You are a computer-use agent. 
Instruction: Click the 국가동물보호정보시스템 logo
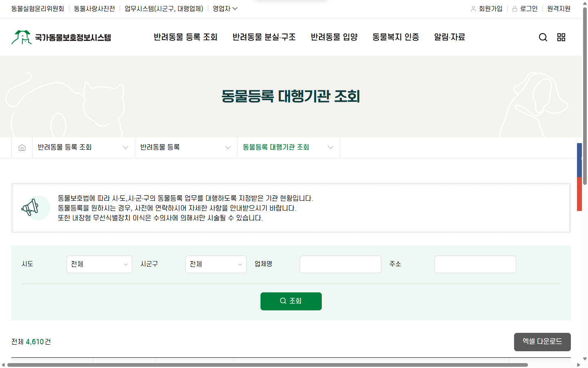point(61,37)
